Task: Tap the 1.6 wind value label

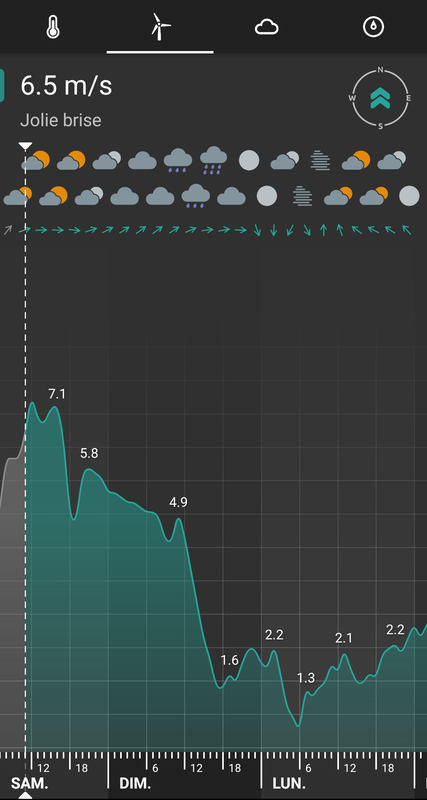Action: [x=230, y=660]
